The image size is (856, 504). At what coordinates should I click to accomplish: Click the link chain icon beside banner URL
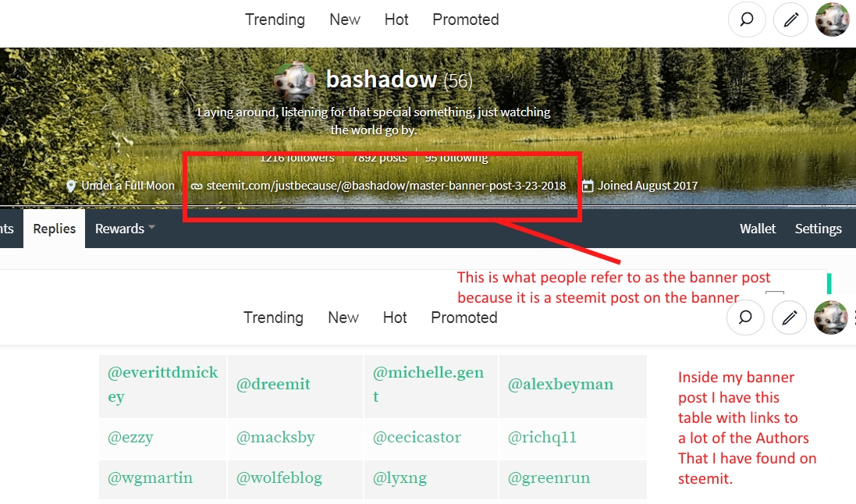197,186
